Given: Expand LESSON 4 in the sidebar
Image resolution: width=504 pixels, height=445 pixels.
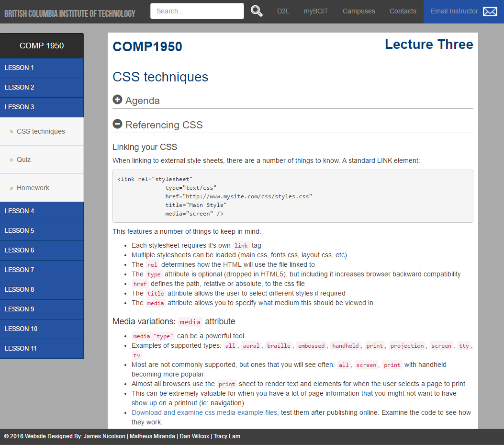Looking at the screenshot, I should (x=42, y=211).
